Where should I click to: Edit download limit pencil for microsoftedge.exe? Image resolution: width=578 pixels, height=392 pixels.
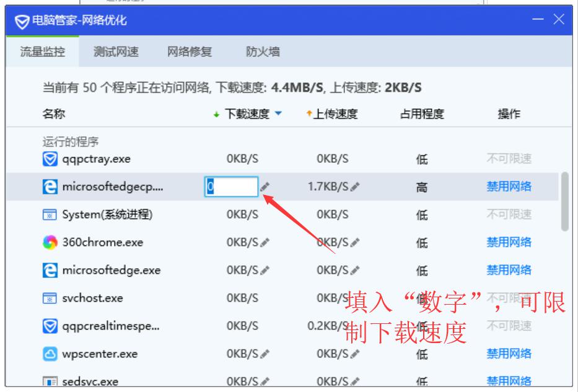[265, 271]
